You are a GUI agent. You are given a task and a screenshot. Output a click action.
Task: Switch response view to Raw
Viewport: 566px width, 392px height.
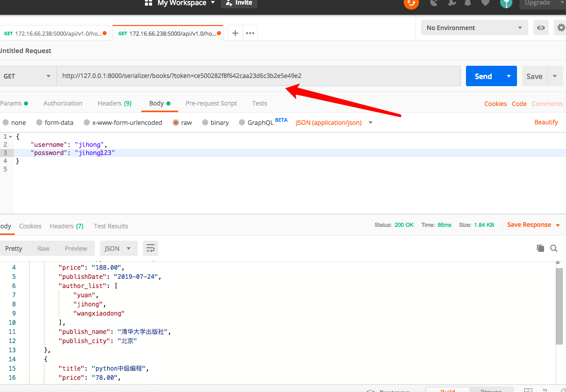[43, 248]
